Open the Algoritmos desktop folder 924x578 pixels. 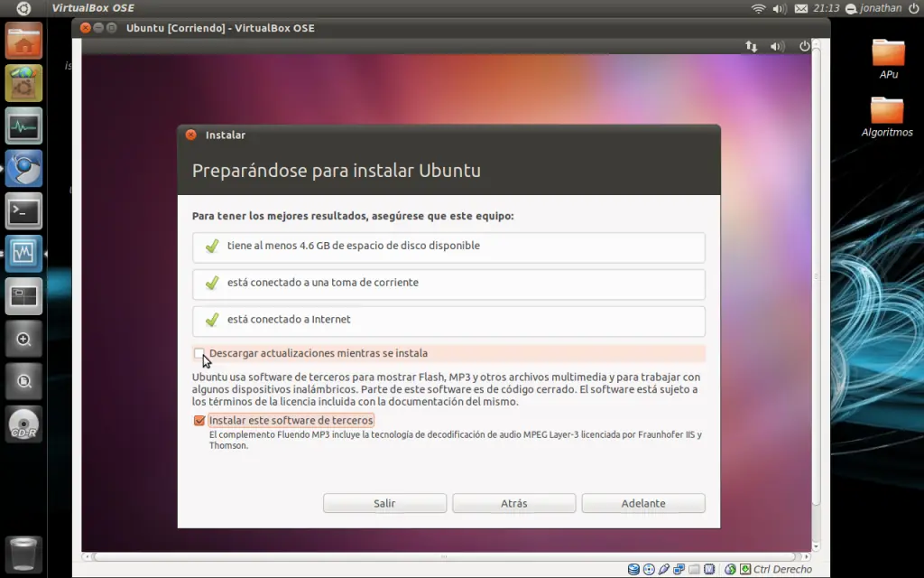point(887,117)
